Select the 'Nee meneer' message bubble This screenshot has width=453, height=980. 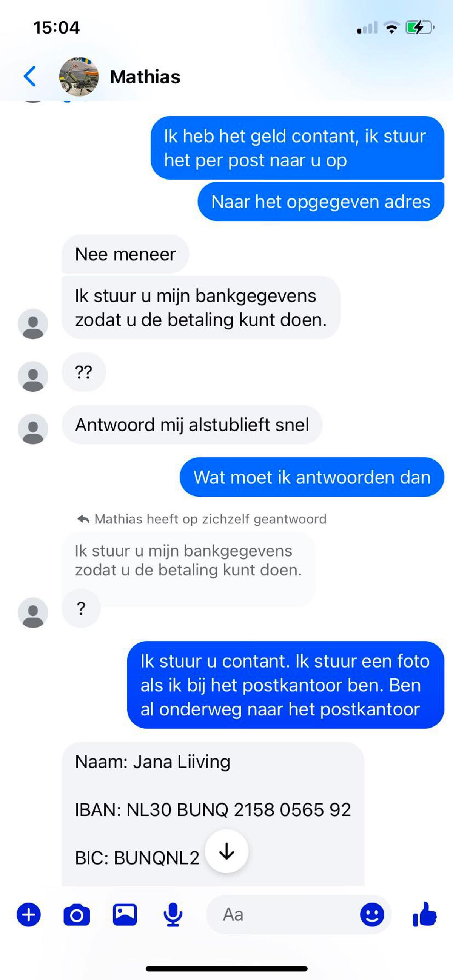[x=125, y=254]
